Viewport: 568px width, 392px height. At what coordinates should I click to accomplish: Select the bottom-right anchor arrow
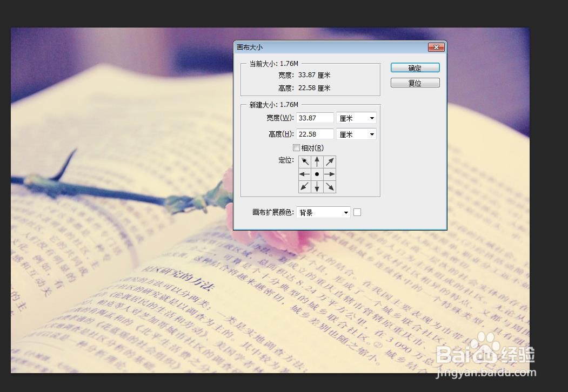point(330,187)
